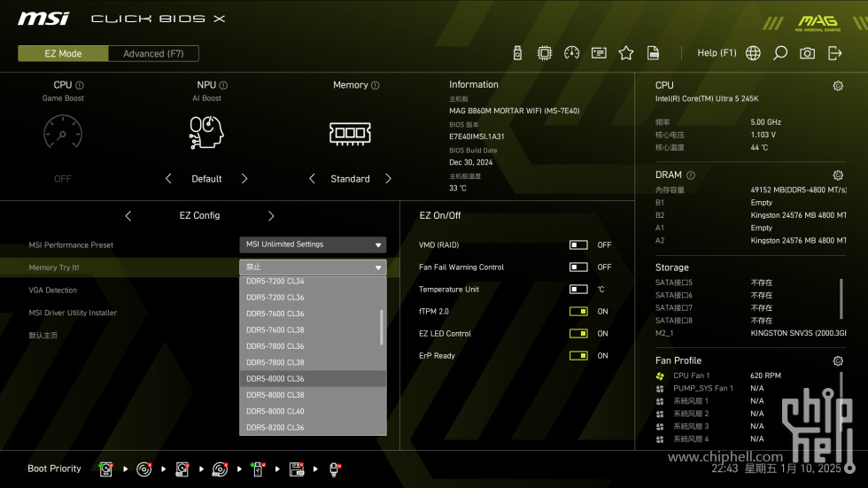Toggle the Temperature Unit switch
Viewport: 868px width, 488px height.
coord(578,290)
